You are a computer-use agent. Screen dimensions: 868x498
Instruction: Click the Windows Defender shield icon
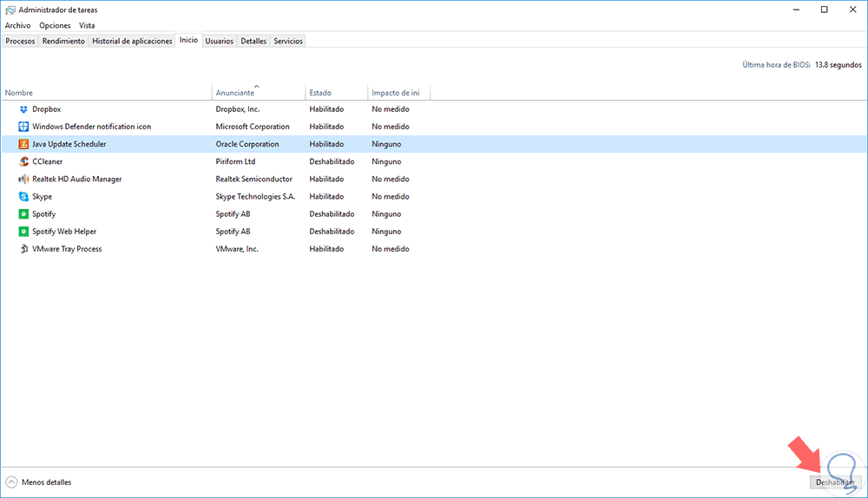tap(23, 127)
